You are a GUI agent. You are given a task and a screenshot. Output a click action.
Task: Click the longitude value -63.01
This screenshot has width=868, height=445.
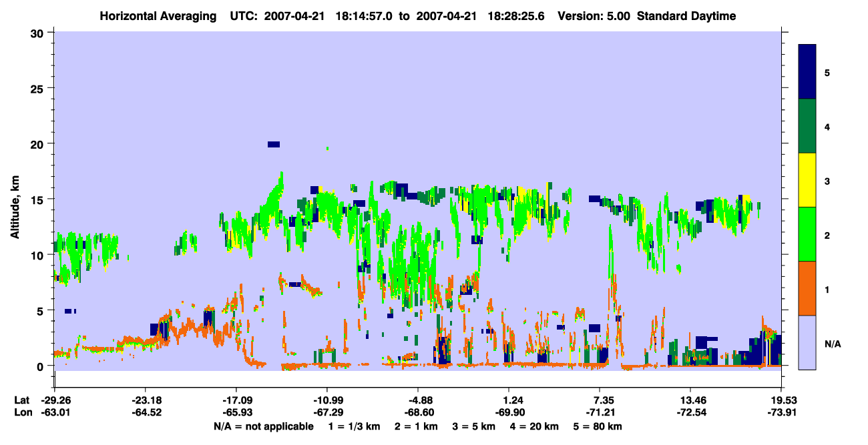coord(55,413)
